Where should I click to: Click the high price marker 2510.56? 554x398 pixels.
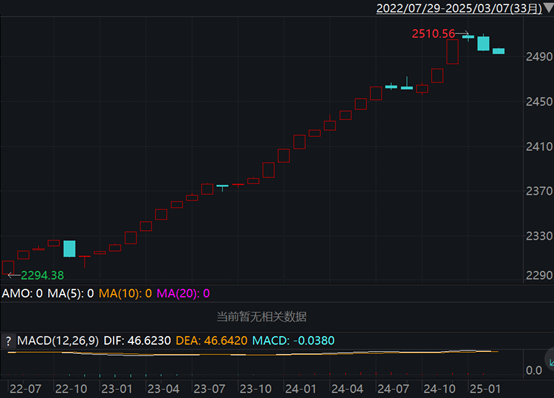pyautogui.click(x=433, y=34)
